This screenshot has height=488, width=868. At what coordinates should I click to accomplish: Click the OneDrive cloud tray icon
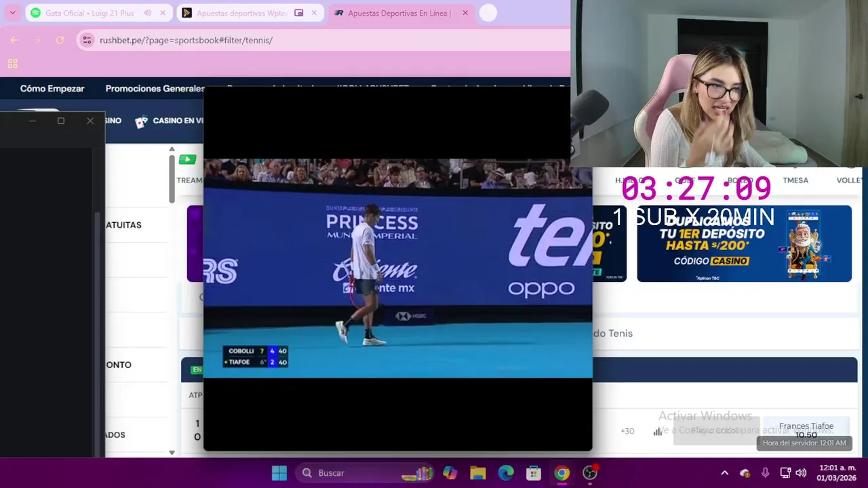point(745,473)
